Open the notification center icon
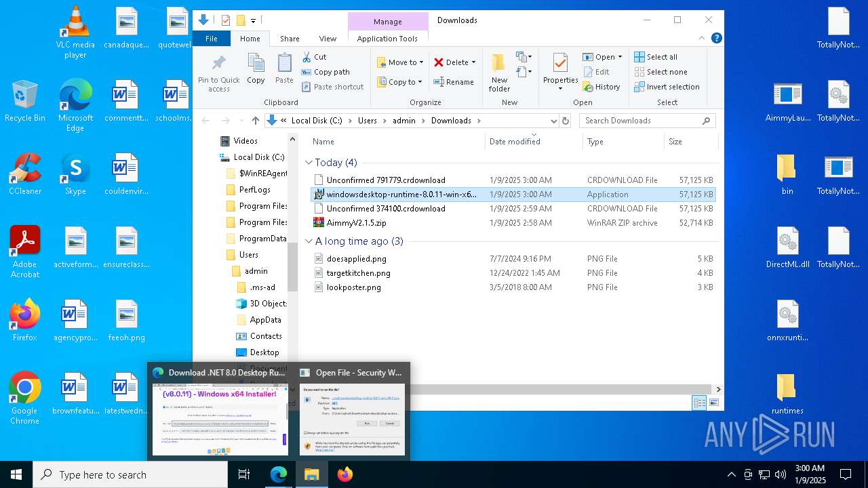The width and height of the screenshot is (868, 488). pos(846,474)
